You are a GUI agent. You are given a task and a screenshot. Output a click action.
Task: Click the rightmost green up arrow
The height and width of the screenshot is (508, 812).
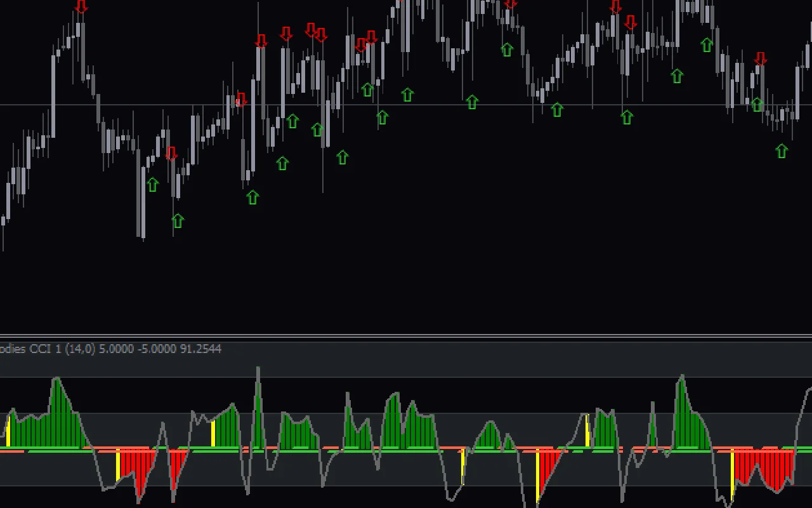(782, 151)
